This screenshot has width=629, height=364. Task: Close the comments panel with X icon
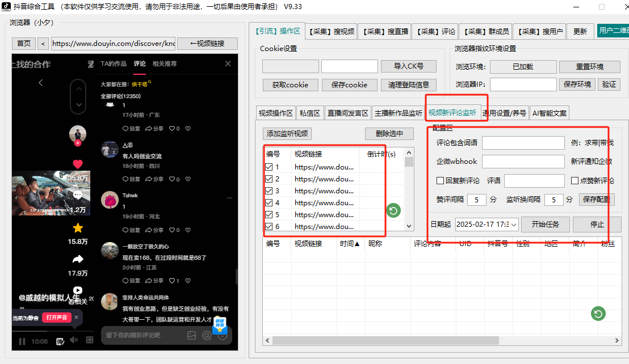click(228, 64)
